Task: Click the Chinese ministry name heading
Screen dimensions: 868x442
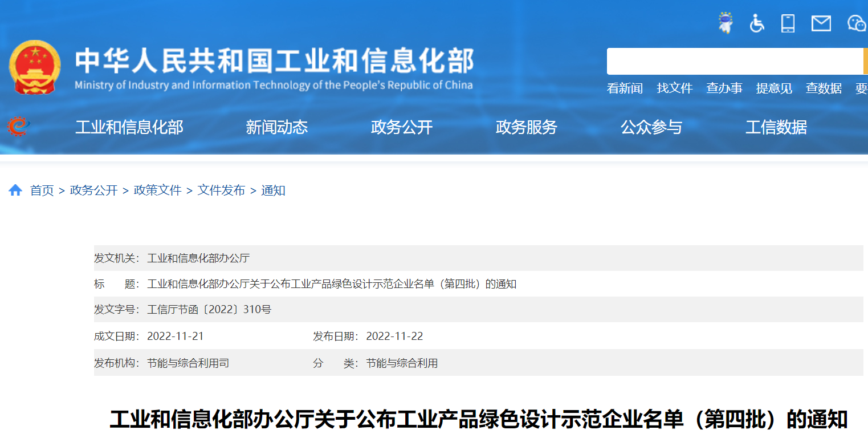Action: click(274, 60)
